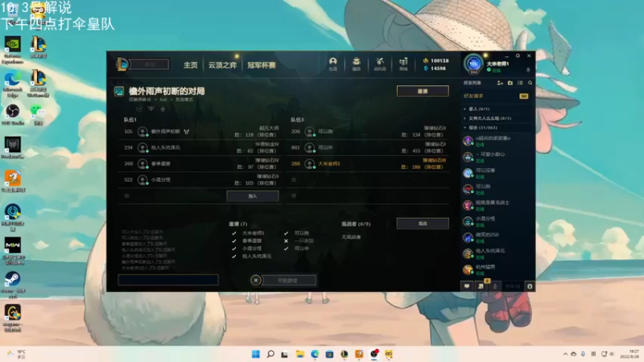Click the bug report icon at bottom right

click(530, 286)
